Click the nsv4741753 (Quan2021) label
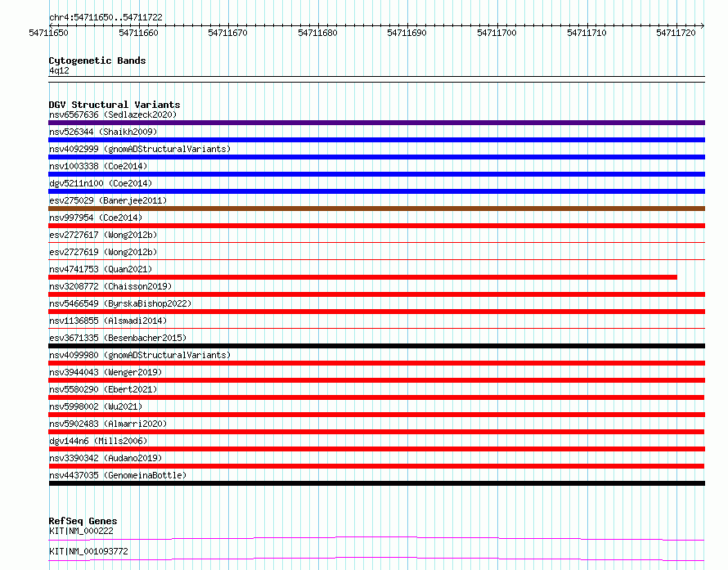 [101, 269]
